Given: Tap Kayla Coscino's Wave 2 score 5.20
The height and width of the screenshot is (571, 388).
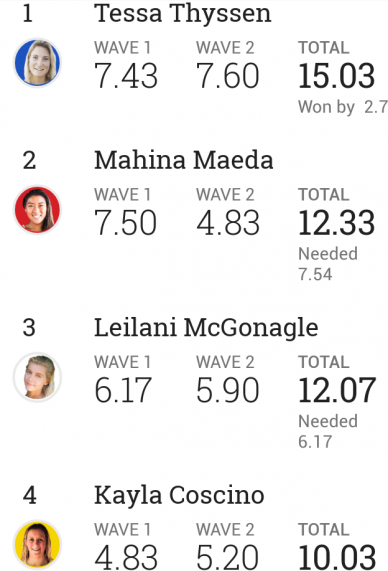Looking at the screenshot, I should click(228, 557).
